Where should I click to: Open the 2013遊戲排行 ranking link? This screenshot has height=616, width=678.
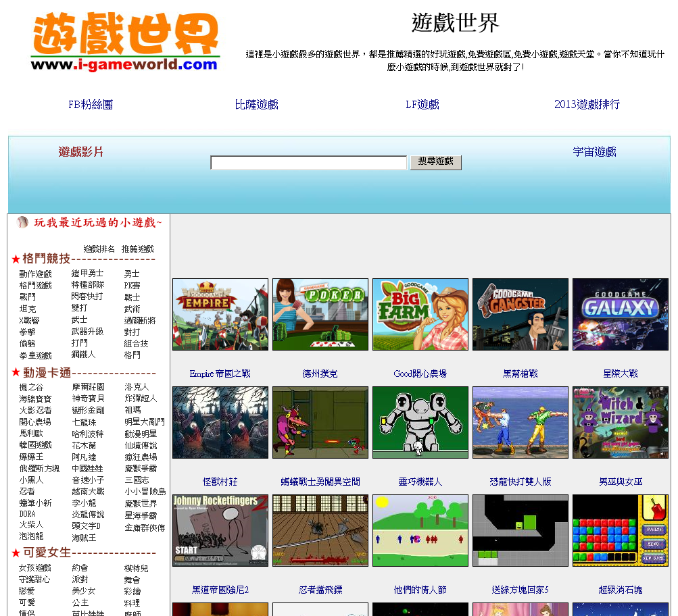[587, 104]
